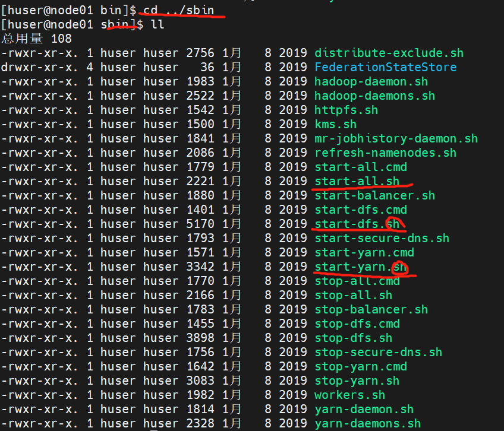Click the start-yarn.sh filename
This screenshot has height=431, width=504.
361,267
